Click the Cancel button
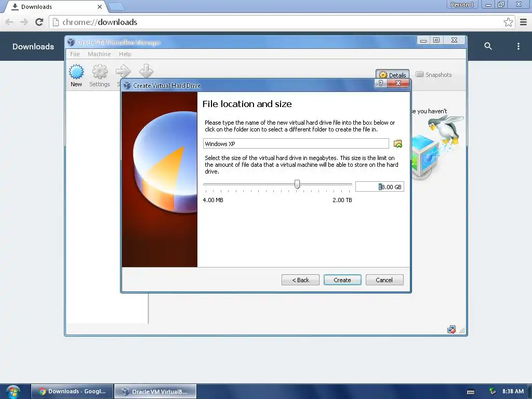 click(384, 280)
